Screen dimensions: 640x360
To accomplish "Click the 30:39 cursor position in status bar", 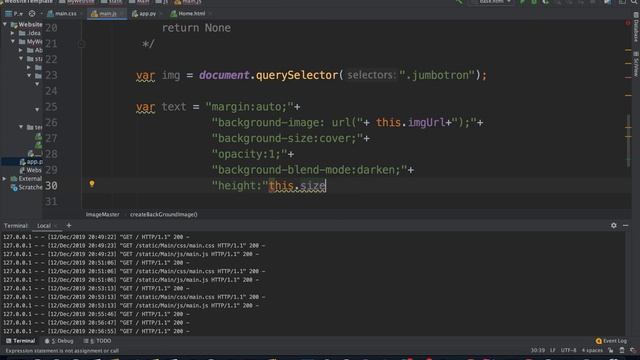I will [538, 350].
